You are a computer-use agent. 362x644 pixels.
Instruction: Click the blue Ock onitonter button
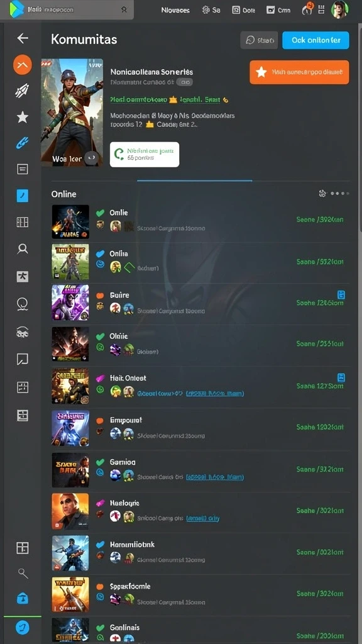click(315, 40)
